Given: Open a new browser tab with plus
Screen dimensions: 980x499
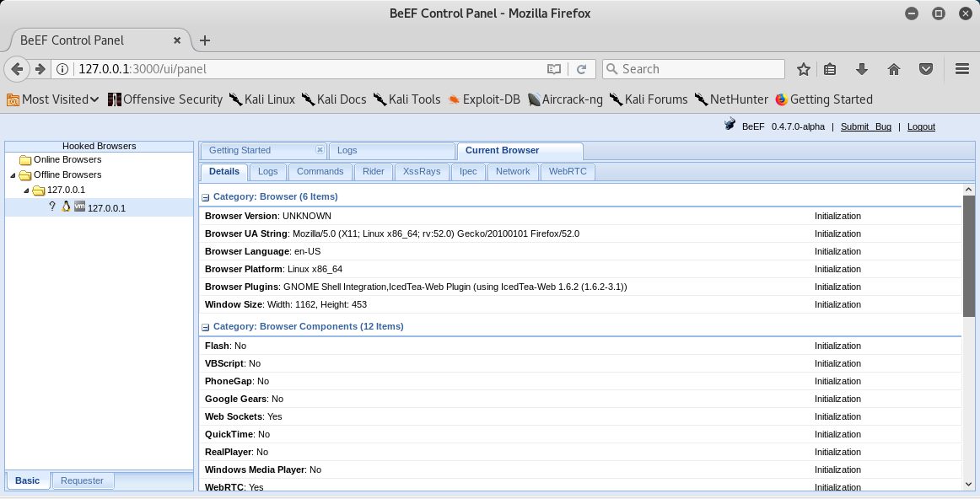Looking at the screenshot, I should [204, 40].
